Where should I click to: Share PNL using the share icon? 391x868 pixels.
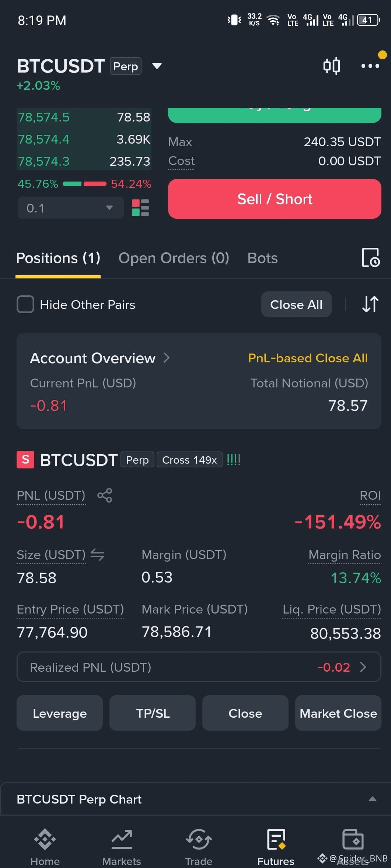[x=105, y=495]
